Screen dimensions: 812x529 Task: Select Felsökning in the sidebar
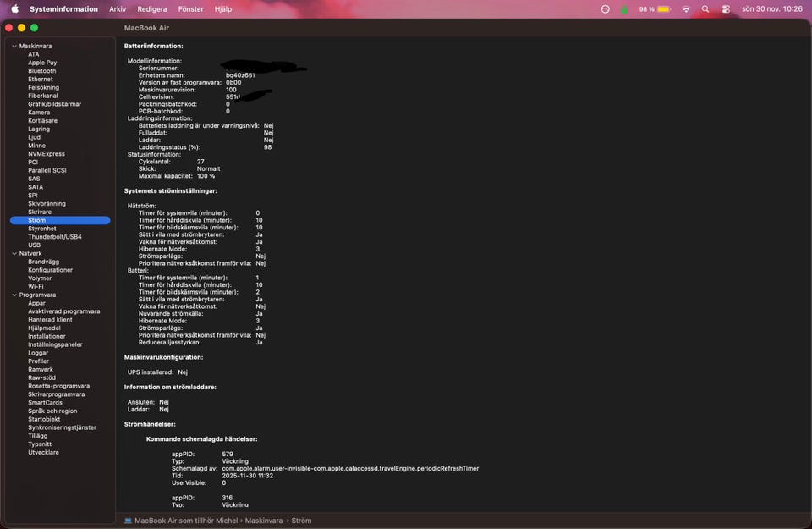click(x=43, y=87)
